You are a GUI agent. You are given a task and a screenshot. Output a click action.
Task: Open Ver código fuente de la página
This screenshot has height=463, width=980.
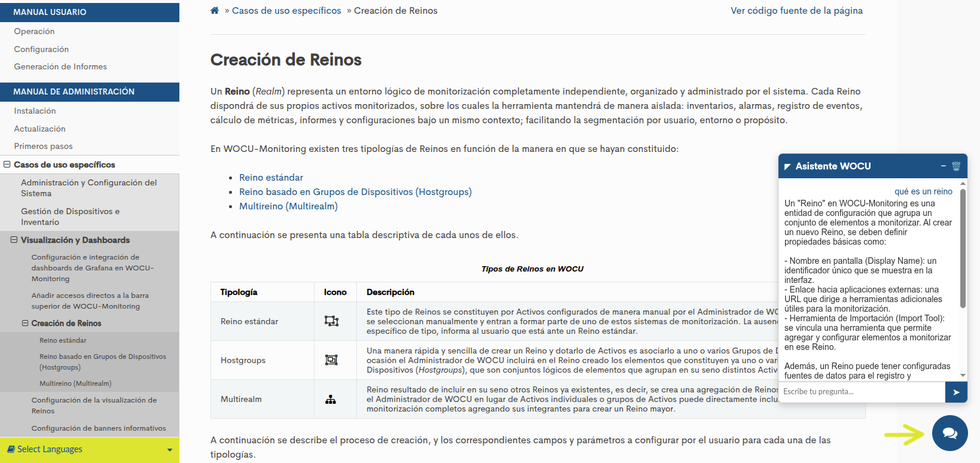click(x=796, y=11)
